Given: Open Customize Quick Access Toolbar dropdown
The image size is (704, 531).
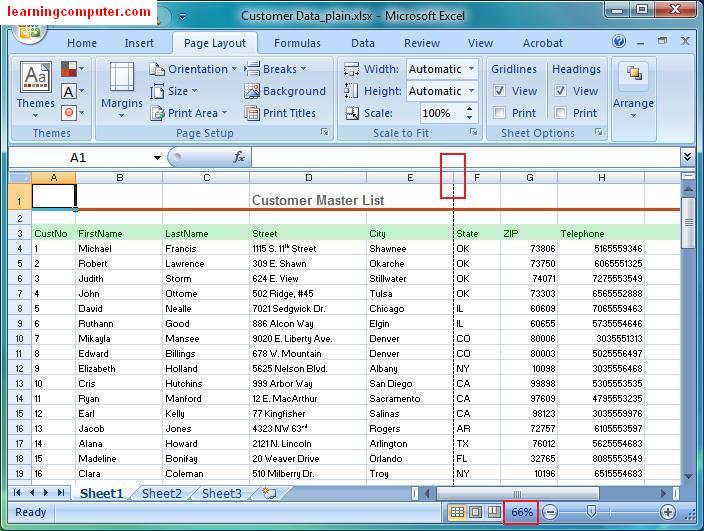Looking at the screenshot, I should point(182,17).
